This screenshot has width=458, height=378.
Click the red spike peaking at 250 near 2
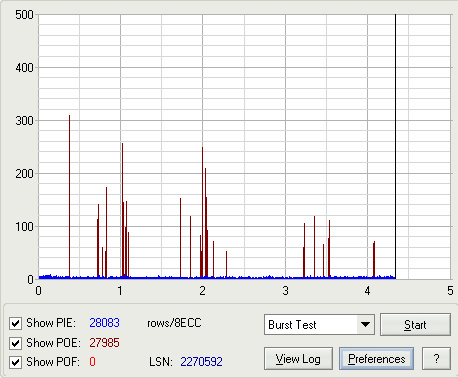202,212
